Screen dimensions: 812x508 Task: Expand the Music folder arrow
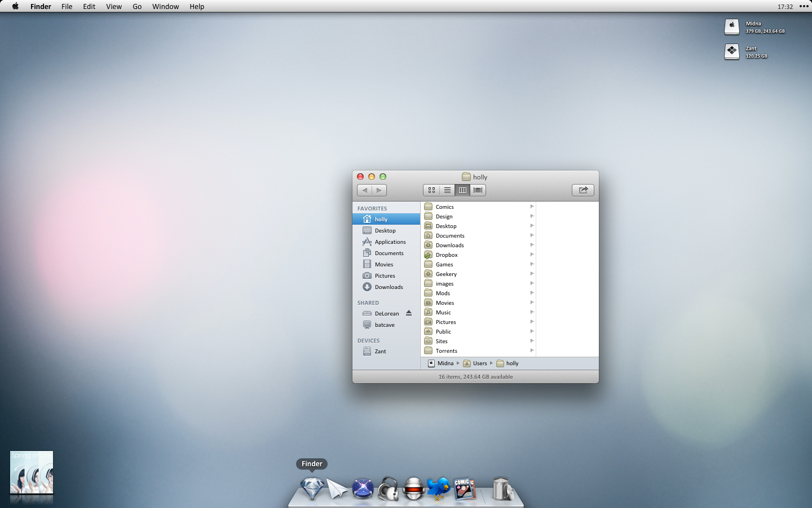pyautogui.click(x=532, y=312)
